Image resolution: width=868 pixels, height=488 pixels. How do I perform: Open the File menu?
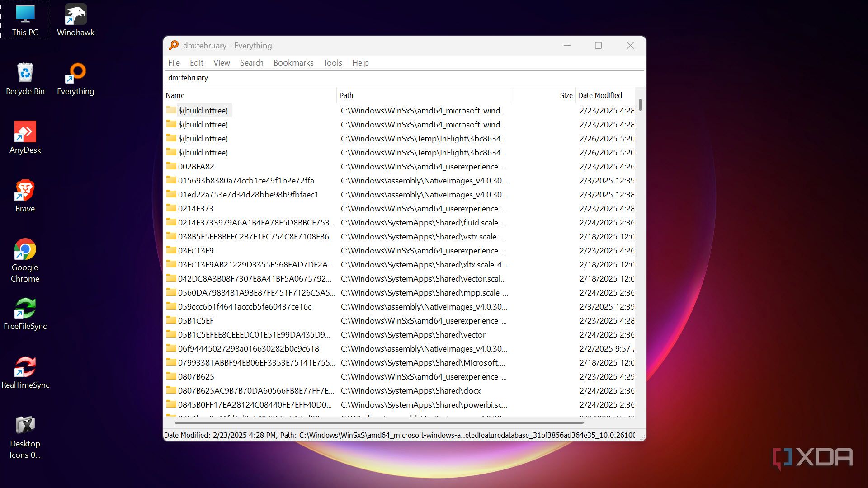tap(174, 63)
